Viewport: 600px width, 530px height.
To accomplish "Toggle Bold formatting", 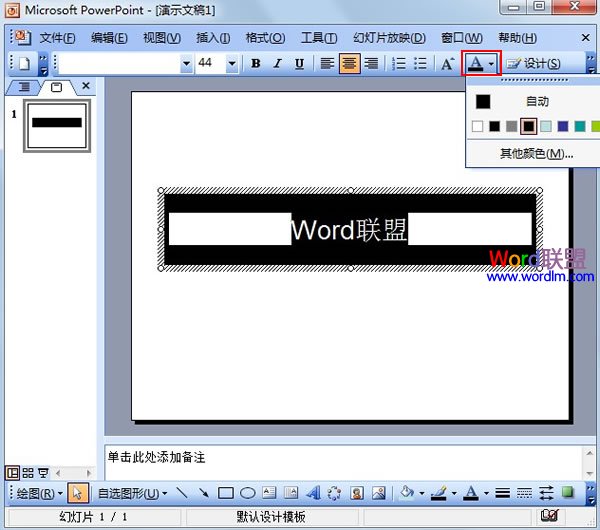I will pos(256,63).
